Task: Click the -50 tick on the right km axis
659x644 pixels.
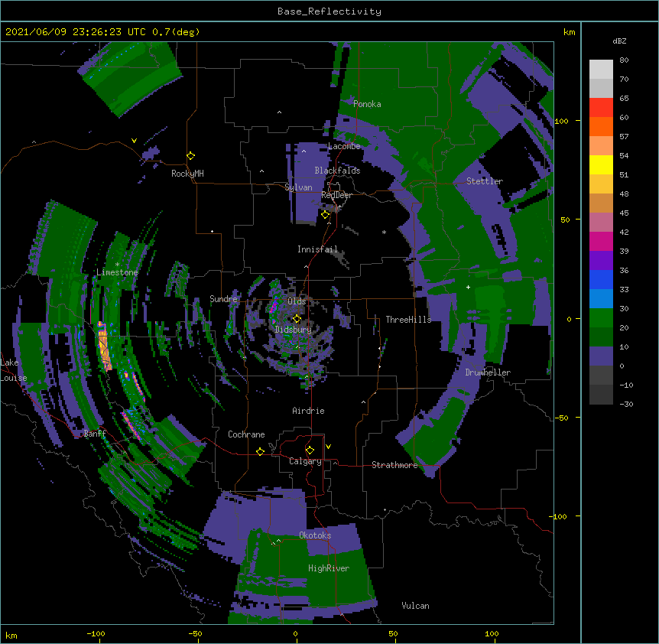Action: pos(561,418)
